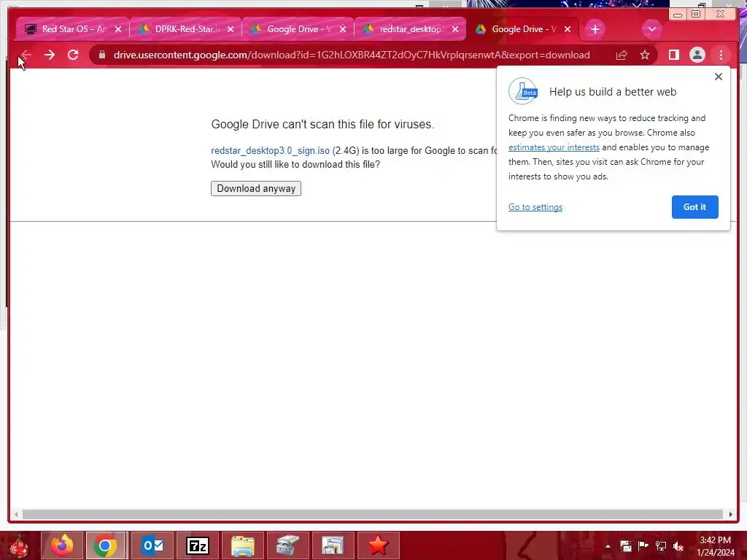Screen dimensions: 747x560
Task: Go back to the previous page
Action: tap(26, 55)
